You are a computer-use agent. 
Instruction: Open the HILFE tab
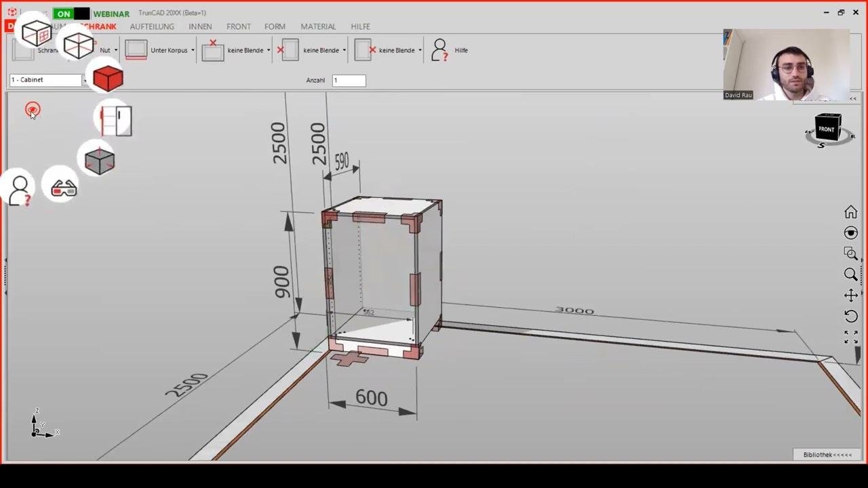tap(360, 26)
